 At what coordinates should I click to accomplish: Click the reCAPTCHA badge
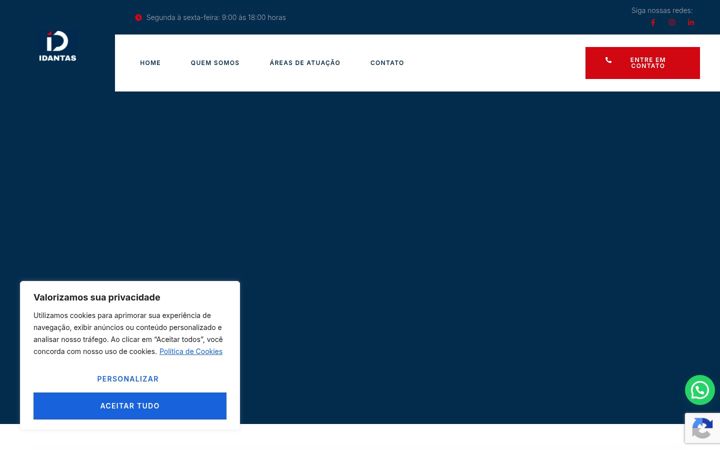(703, 428)
